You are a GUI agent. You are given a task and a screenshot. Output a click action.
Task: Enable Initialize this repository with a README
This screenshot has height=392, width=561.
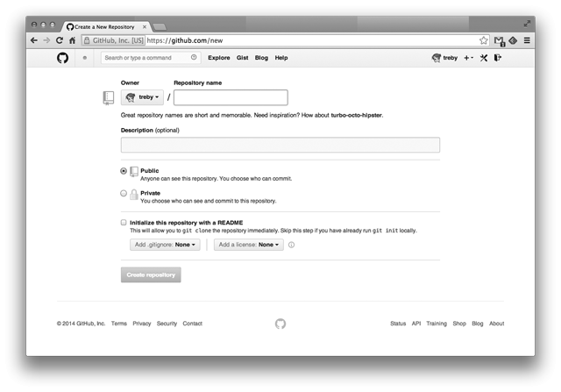point(124,223)
